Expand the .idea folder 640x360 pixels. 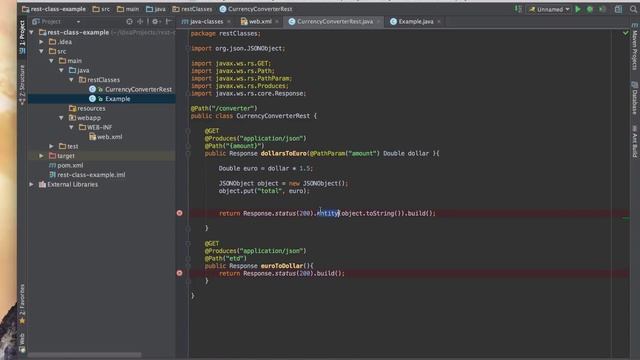point(42,42)
